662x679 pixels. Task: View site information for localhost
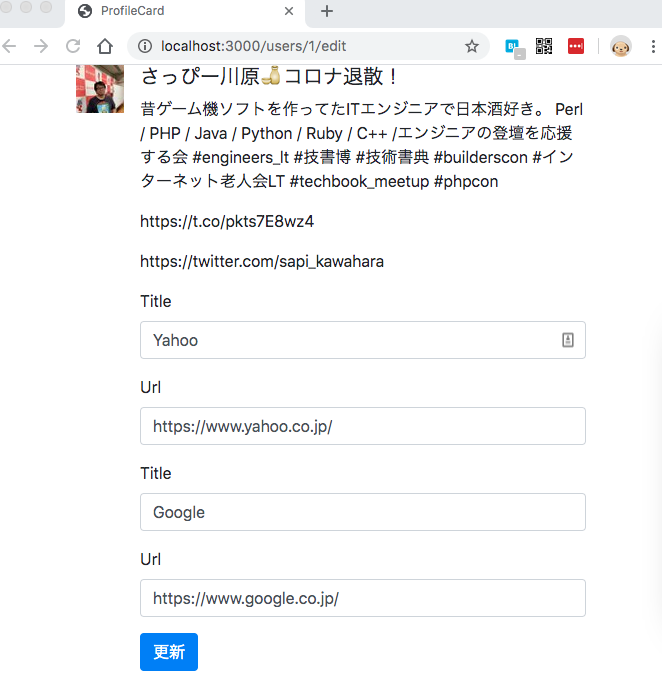click(145, 46)
